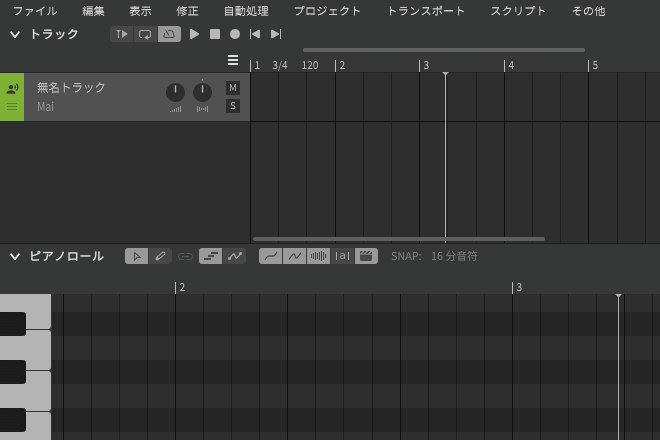Switch to pitch editing mode icon

tap(234, 256)
